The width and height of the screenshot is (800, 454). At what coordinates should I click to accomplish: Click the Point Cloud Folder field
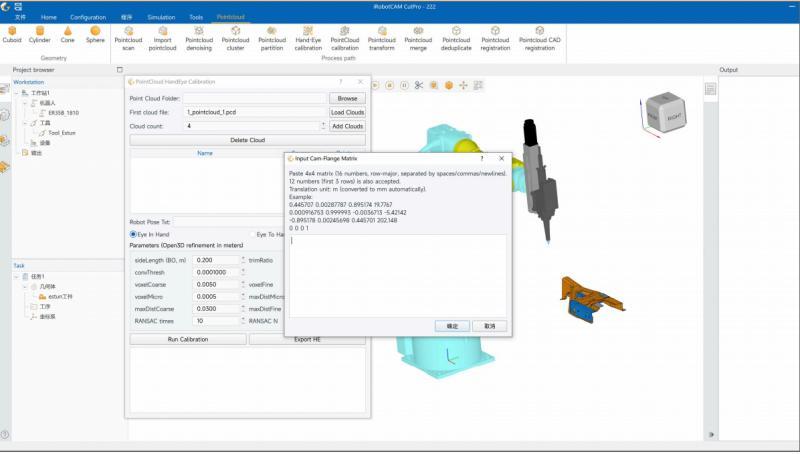pyautogui.click(x=255, y=98)
